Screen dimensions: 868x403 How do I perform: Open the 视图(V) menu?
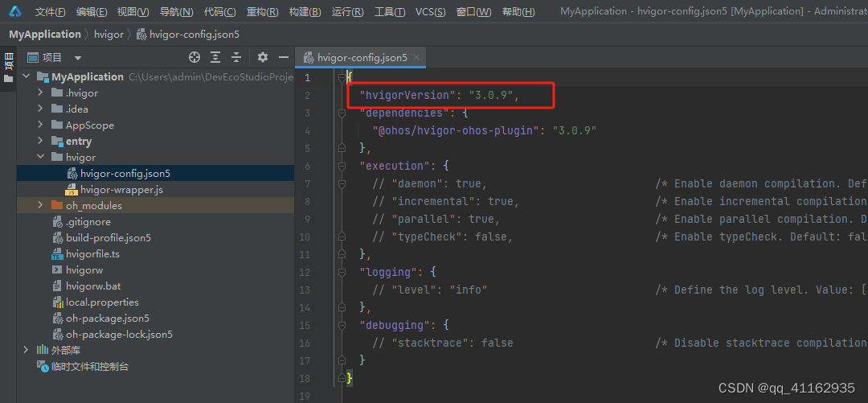pyautogui.click(x=133, y=11)
